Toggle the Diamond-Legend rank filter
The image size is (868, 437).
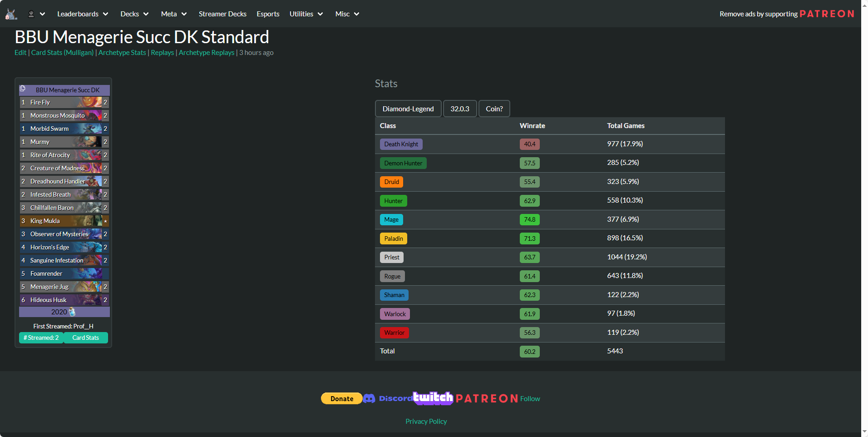click(x=408, y=109)
